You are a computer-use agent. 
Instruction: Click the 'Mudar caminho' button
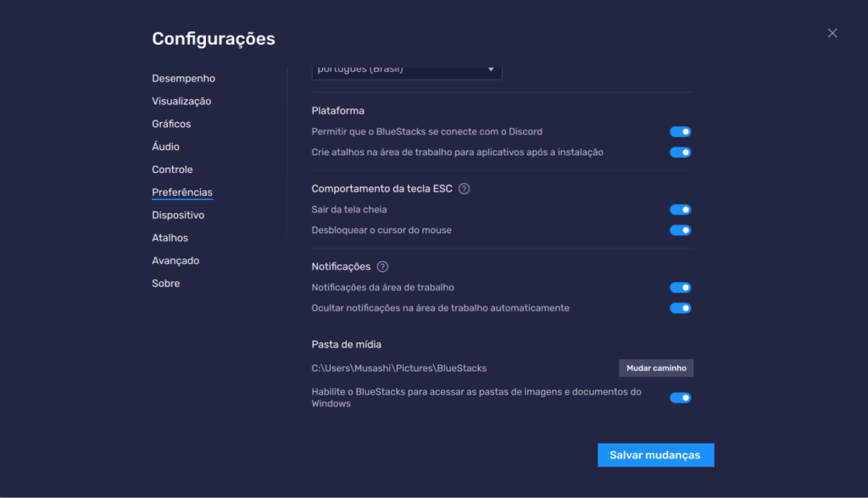pos(655,368)
